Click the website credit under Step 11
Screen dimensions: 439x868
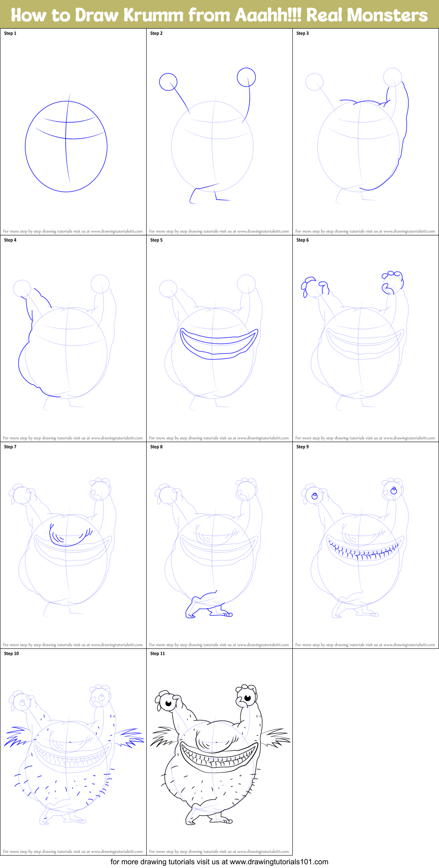click(x=219, y=851)
